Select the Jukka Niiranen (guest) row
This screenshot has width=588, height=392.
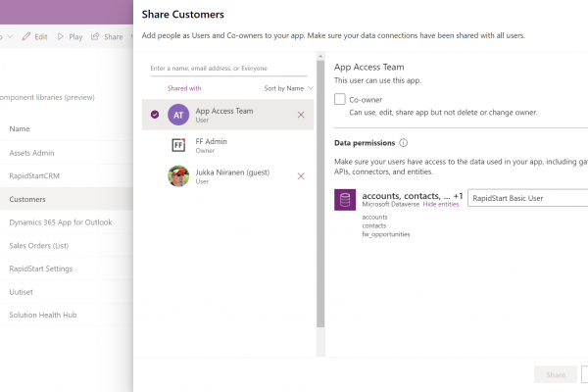click(227, 176)
